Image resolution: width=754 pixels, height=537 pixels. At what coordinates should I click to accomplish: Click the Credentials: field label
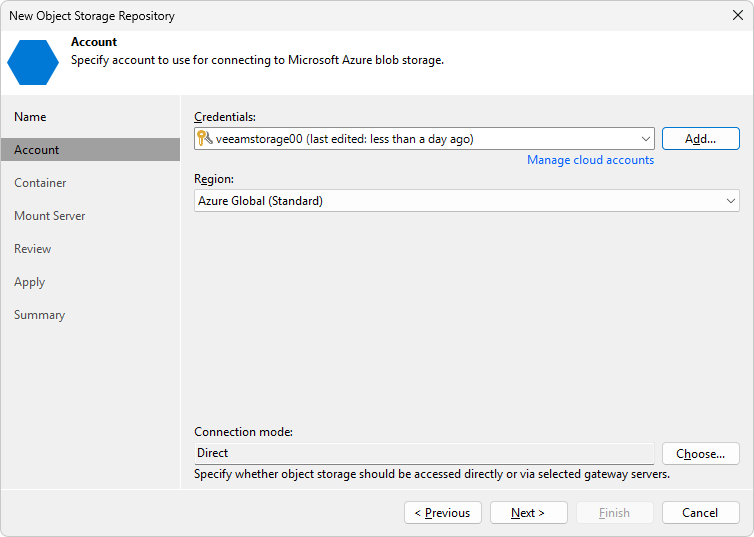coord(225,117)
